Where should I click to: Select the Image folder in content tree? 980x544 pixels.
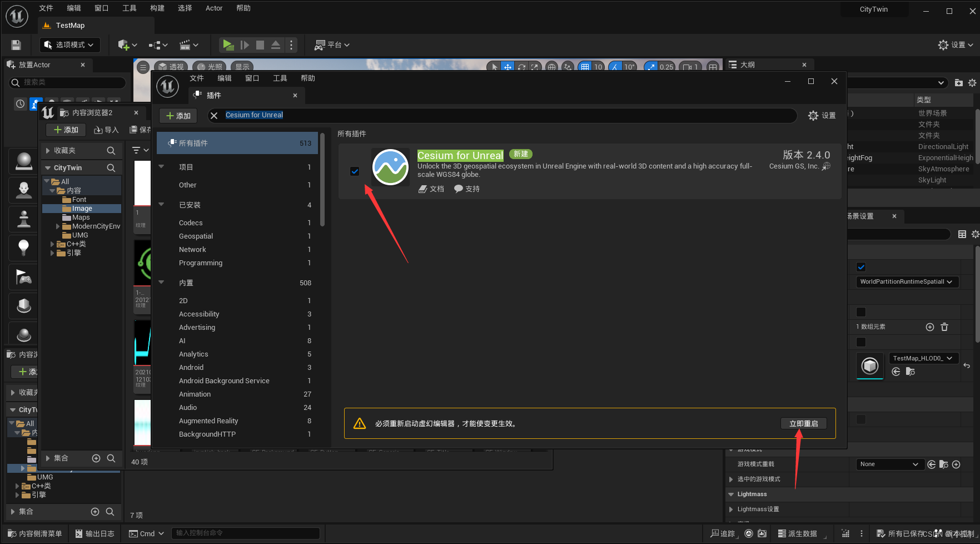click(82, 209)
